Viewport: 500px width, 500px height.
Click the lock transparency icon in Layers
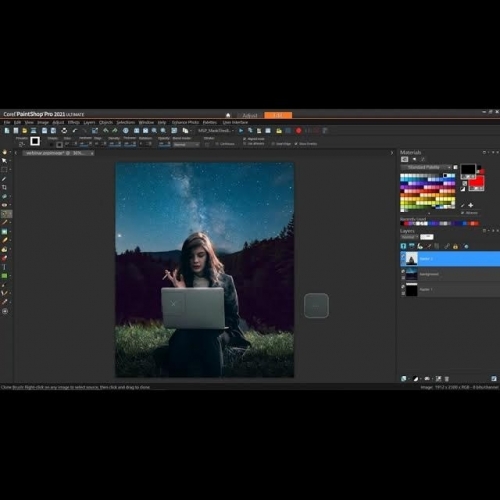coord(455,246)
